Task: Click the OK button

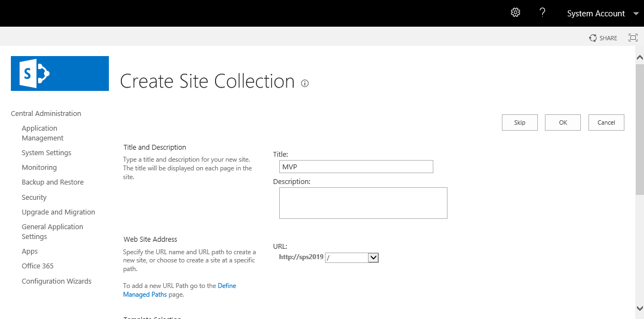Action: click(562, 122)
